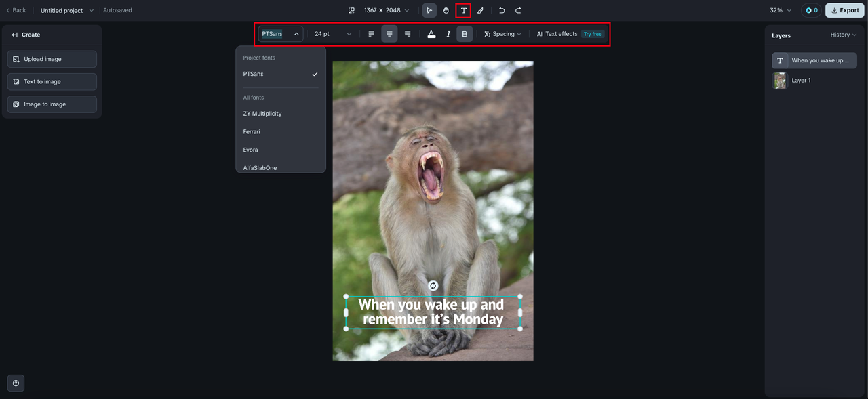The image size is (868, 399).
Task: Open the 24 pt font size dropdown
Action: click(333, 34)
